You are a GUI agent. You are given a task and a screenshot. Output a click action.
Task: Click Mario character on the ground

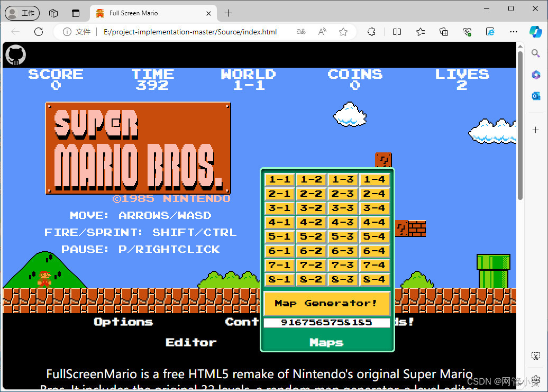pos(45,278)
